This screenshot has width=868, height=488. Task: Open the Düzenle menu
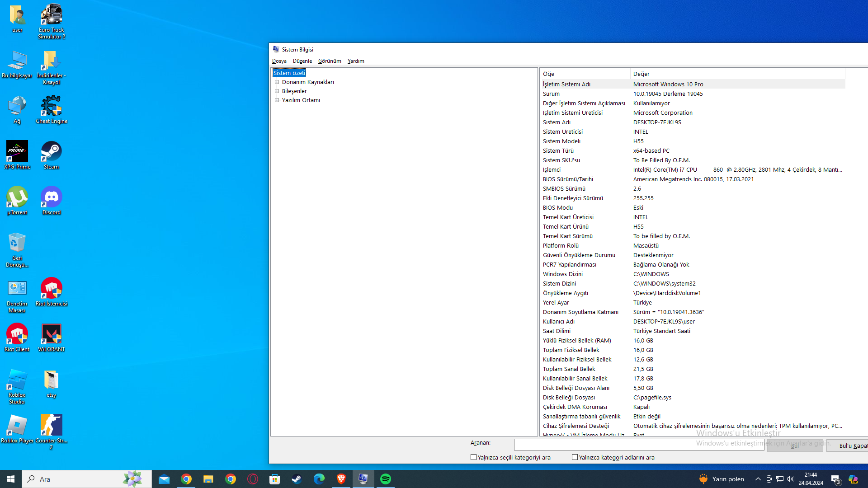point(302,61)
